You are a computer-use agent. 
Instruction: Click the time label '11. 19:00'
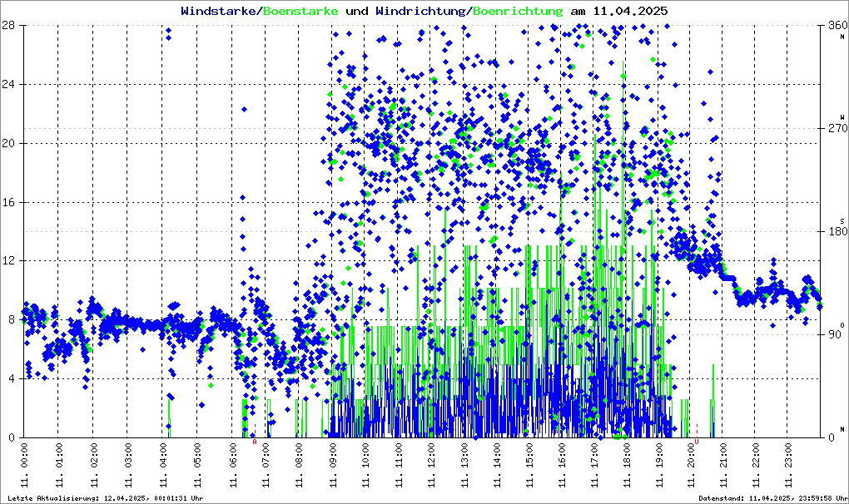point(659,466)
